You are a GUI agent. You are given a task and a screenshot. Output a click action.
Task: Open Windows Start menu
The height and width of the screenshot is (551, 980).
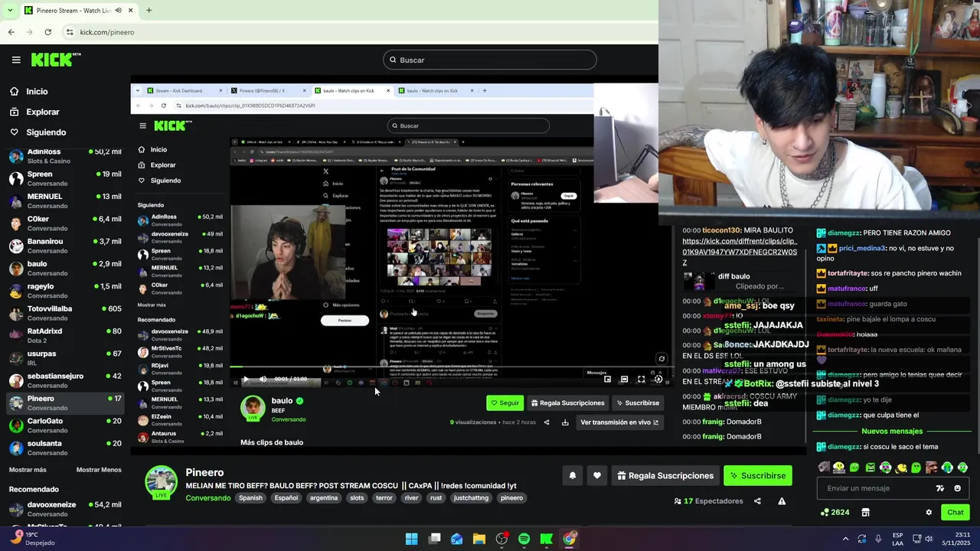[x=411, y=539]
